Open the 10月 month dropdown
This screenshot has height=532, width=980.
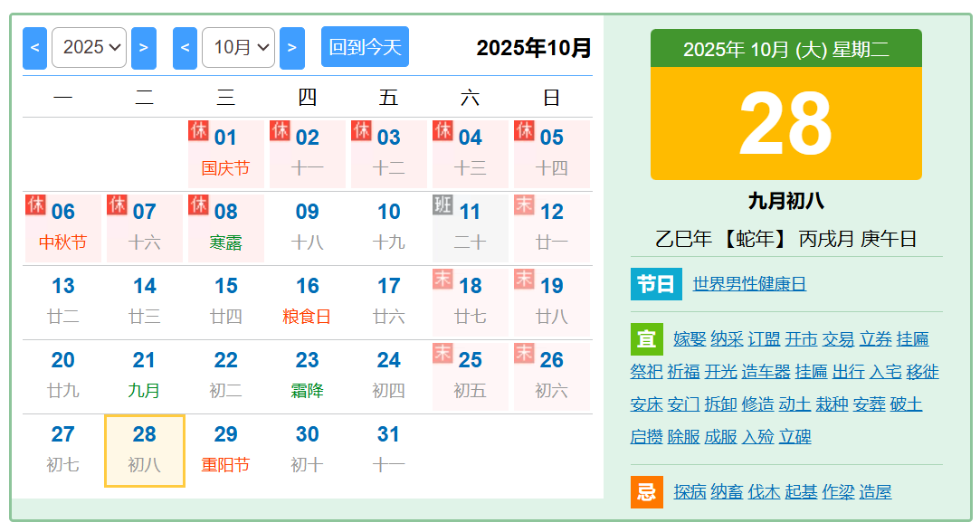point(238,48)
